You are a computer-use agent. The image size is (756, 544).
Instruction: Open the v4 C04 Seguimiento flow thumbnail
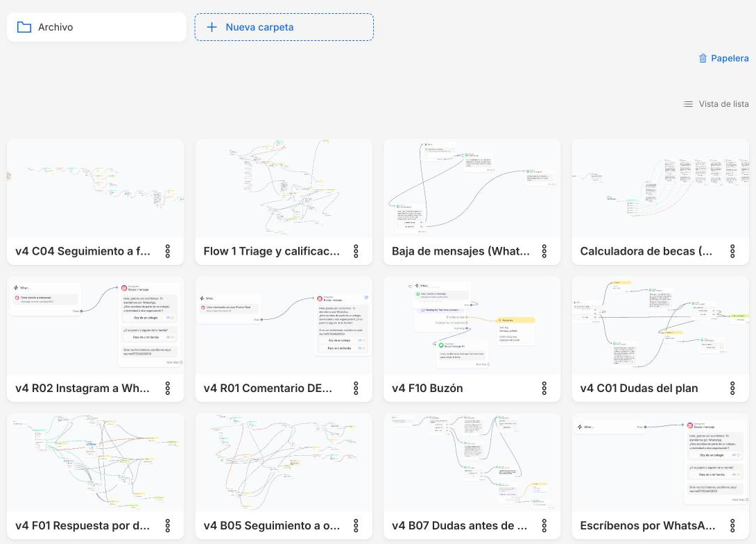pos(96,188)
